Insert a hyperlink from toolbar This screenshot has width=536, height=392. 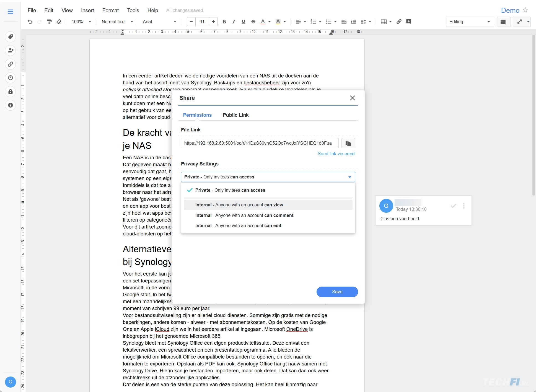click(399, 22)
